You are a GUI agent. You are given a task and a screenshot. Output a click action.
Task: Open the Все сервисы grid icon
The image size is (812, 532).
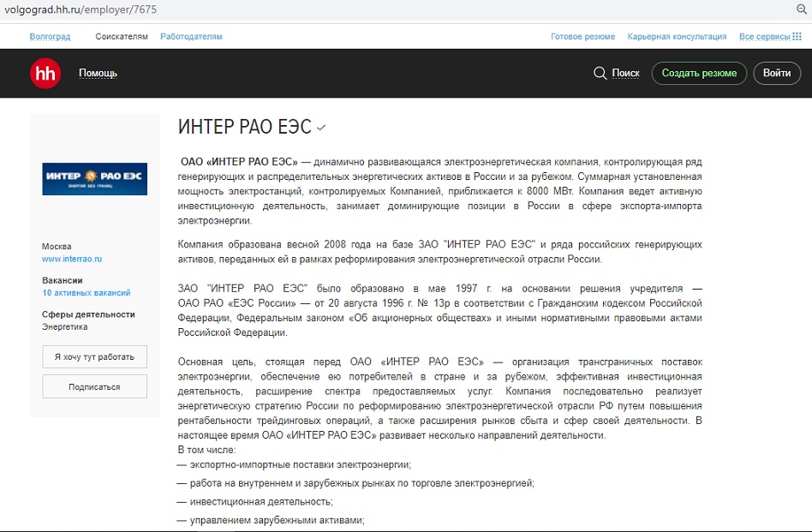point(797,37)
